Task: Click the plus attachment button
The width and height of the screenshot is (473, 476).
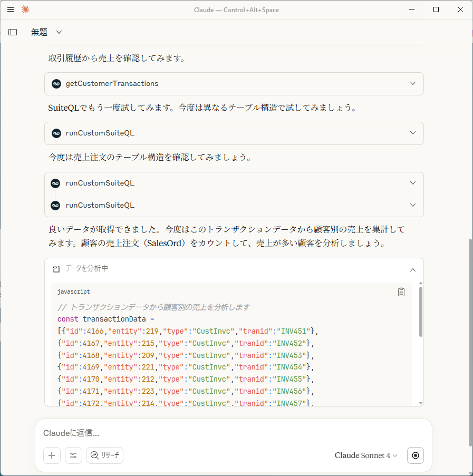Action: (x=52, y=455)
